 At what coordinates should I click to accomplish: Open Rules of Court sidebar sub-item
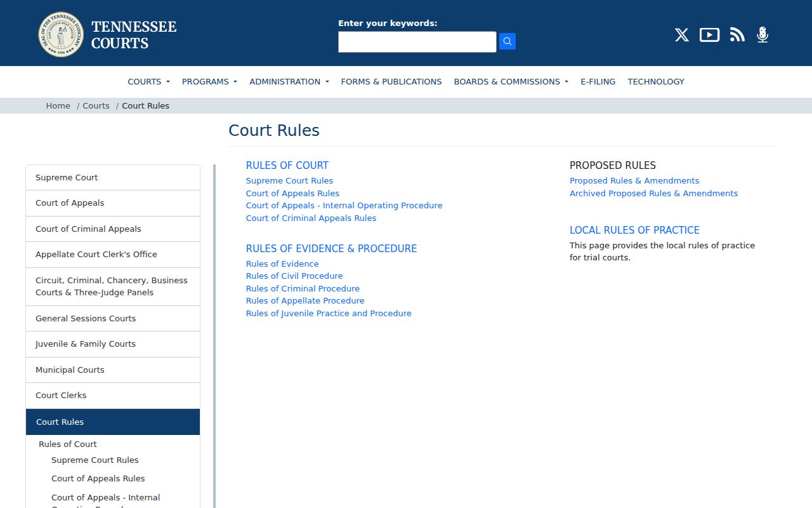[x=68, y=444]
